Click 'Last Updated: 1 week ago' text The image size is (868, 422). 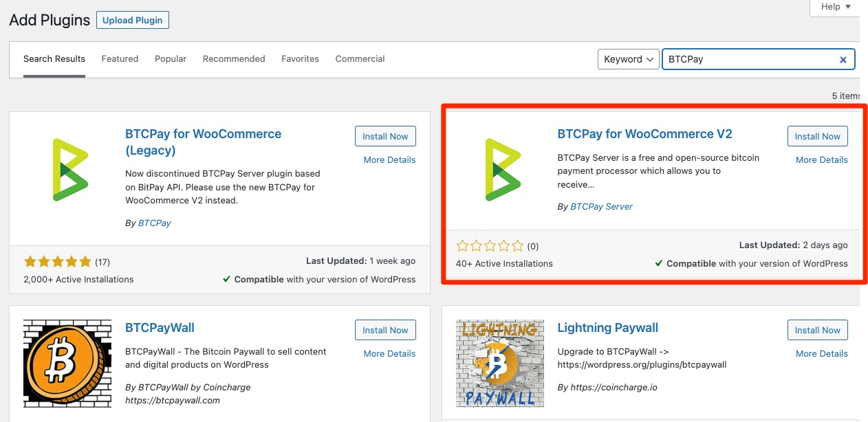[x=361, y=261]
